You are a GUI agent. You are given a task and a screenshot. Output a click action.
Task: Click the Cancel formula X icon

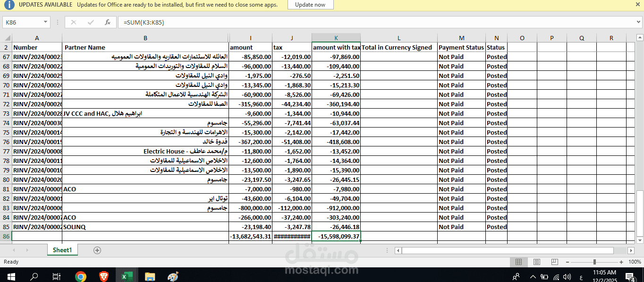[73, 22]
